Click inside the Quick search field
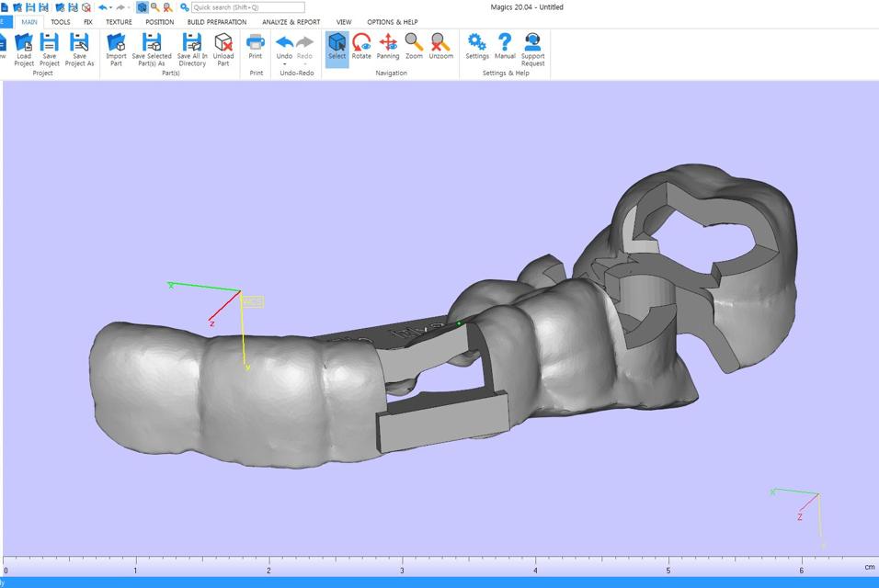This screenshot has width=879, height=588. [x=246, y=6]
